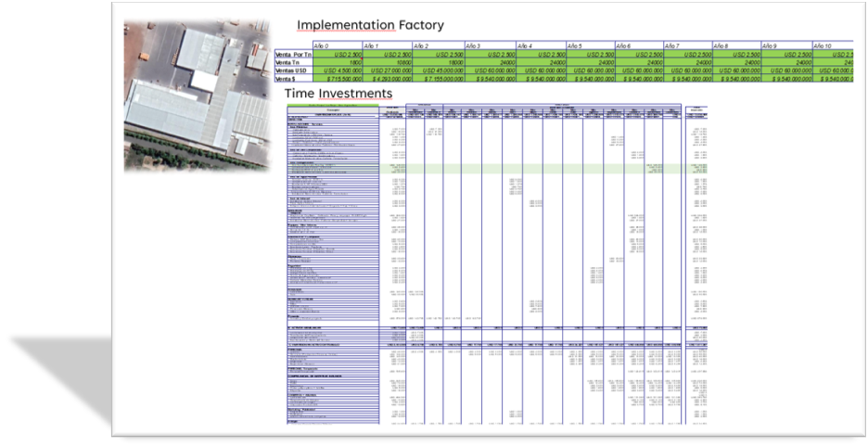Select the USD 45.000.000 cell
Screen dimensions: 868x447
coord(438,71)
